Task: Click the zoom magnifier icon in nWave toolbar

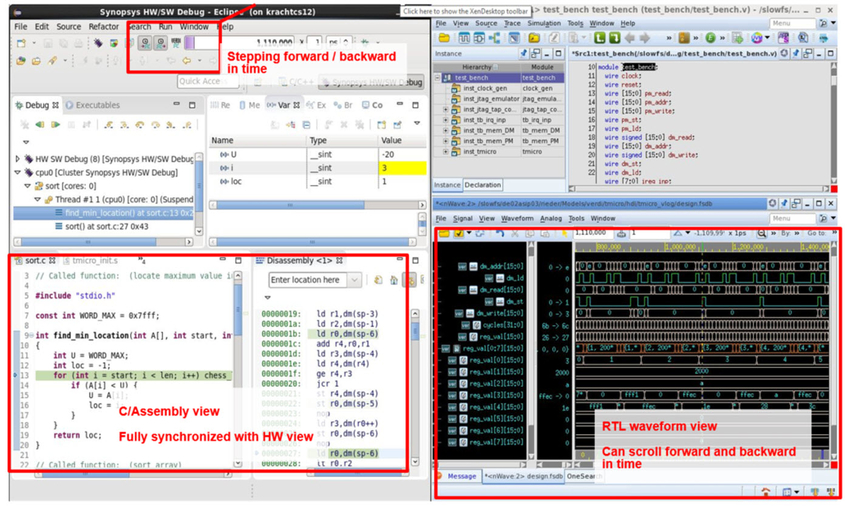Action: pos(761,233)
